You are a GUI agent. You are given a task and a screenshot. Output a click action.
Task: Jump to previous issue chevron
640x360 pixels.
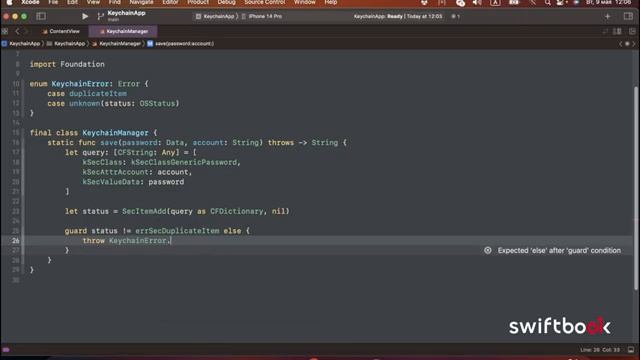pos(620,44)
